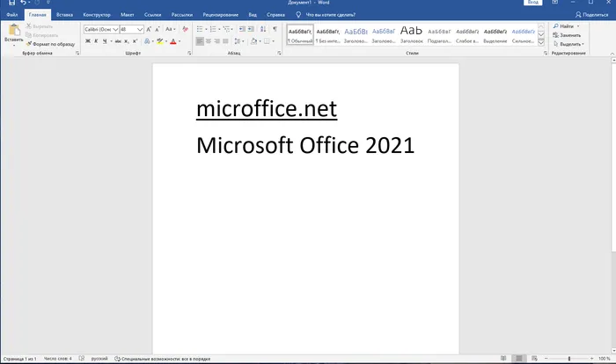
Task: Apply subscript formatting
Action: (x=127, y=41)
